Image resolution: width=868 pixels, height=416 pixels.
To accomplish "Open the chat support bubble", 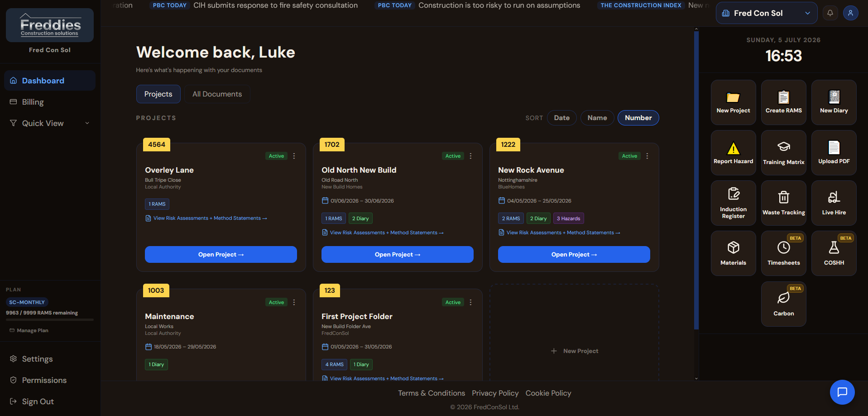I will pyautogui.click(x=842, y=392).
